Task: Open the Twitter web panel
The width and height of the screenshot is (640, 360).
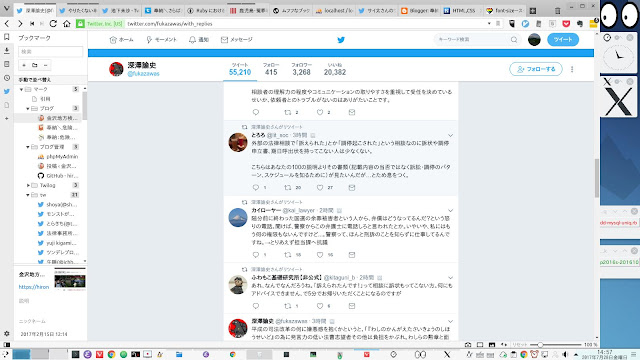Action: (x=7, y=91)
